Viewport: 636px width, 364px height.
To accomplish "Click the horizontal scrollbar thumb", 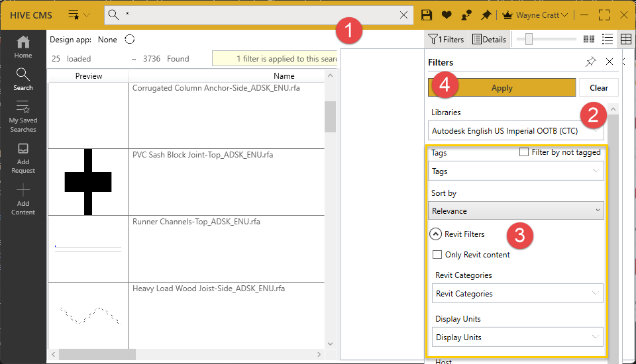I will coord(97,354).
